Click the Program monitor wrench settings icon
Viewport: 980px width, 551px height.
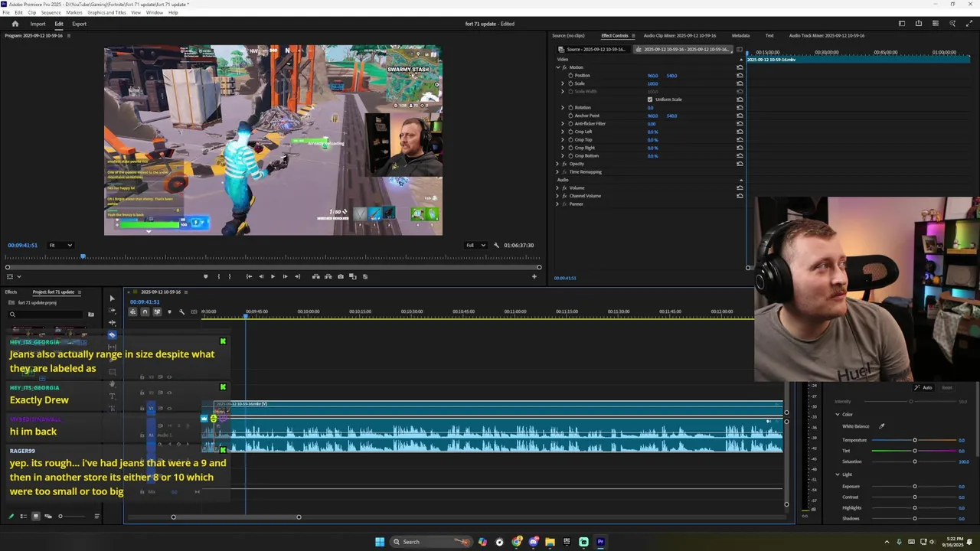(x=496, y=245)
